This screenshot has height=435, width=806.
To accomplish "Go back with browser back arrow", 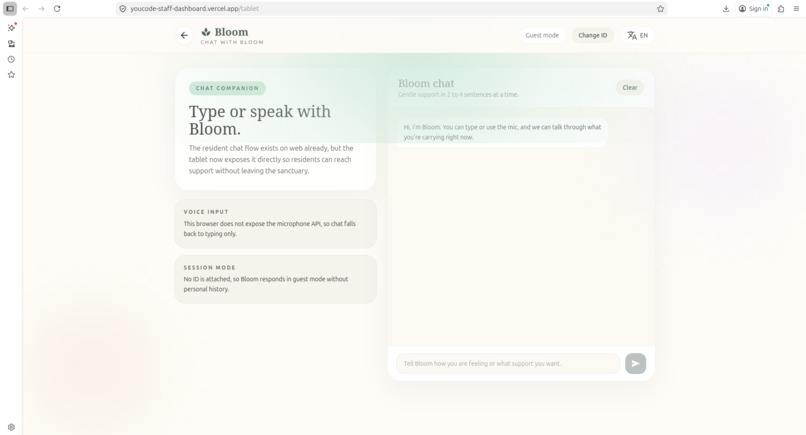I will point(26,9).
